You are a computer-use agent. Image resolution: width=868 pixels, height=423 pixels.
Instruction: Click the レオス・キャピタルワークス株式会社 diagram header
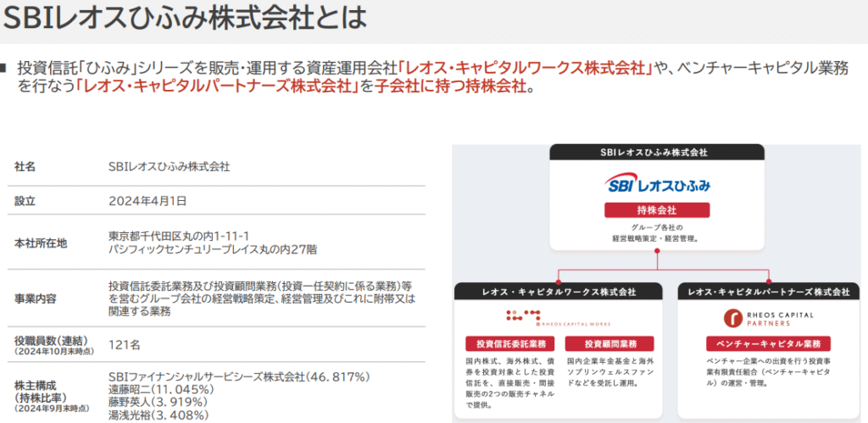point(558,292)
